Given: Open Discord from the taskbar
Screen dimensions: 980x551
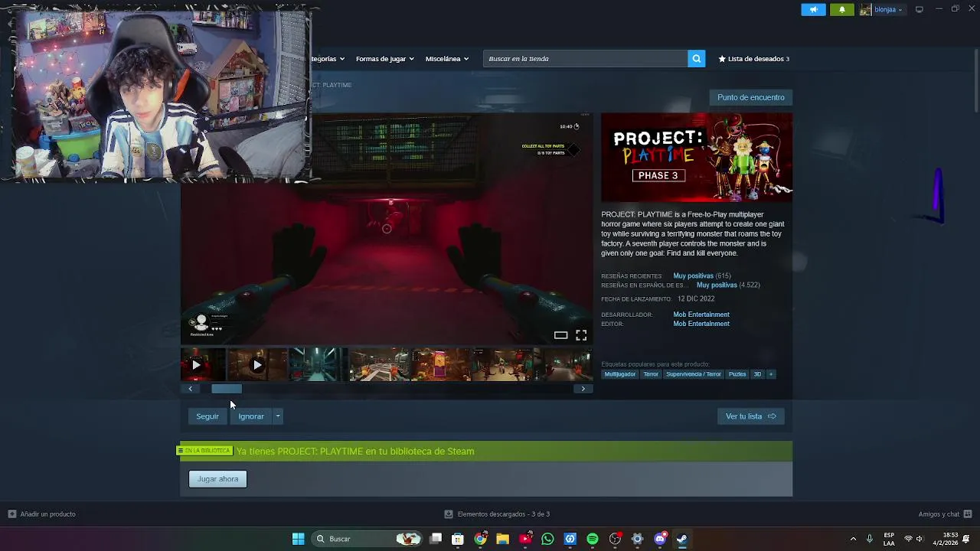Looking at the screenshot, I should (x=660, y=539).
